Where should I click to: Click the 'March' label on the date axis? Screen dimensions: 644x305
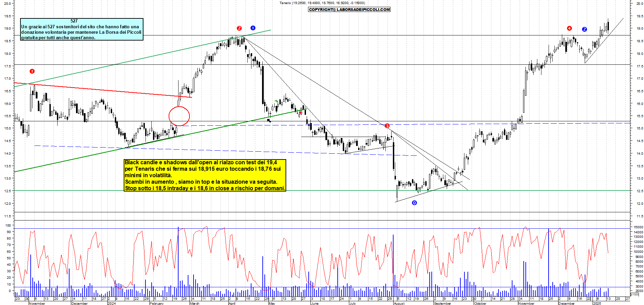coord(195,303)
